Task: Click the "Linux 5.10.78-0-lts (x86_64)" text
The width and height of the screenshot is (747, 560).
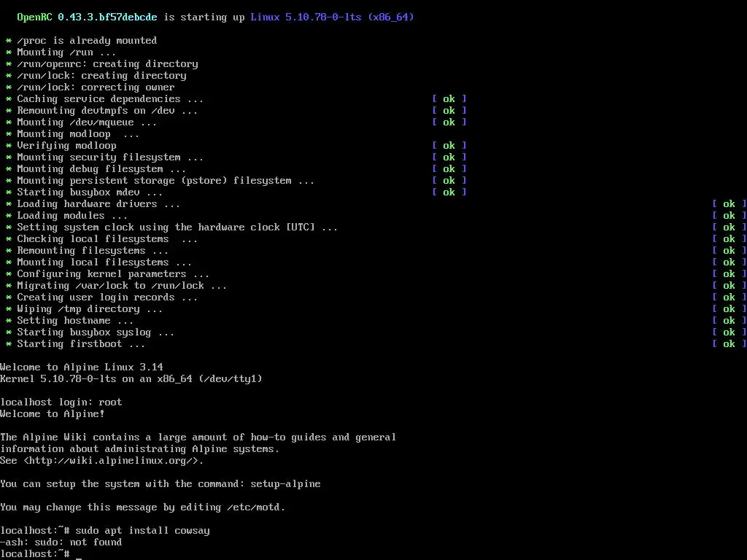Action: point(332,17)
